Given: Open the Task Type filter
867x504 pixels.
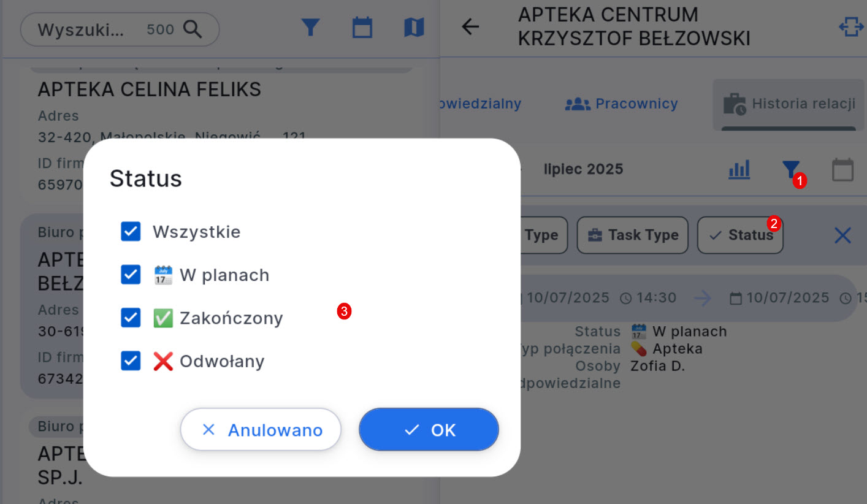Looking at the screenshot, I should coord(632,235).
